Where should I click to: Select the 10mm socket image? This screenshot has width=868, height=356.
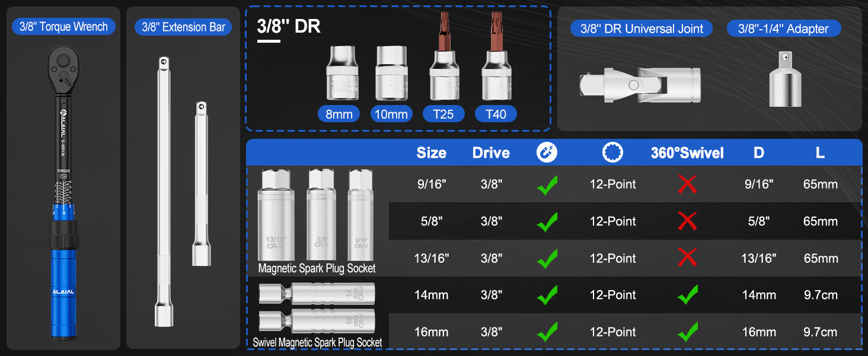(x=392, y=72)
